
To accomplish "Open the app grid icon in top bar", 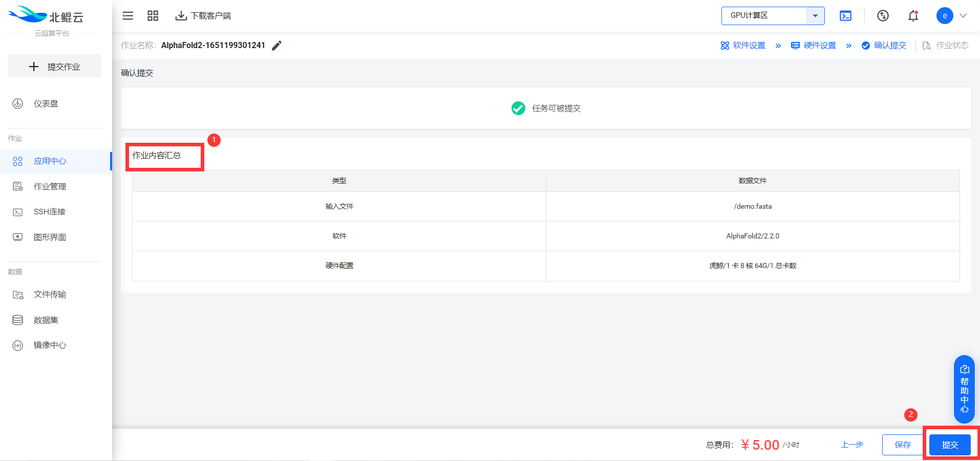I will (x=153, y=16).
